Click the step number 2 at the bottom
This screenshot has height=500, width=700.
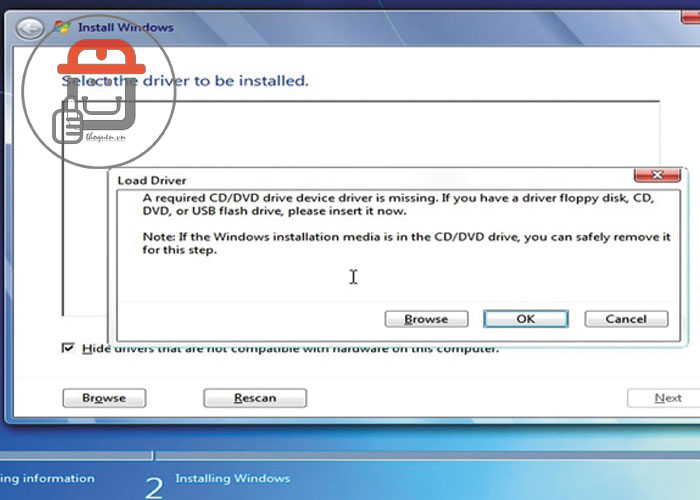point(154,488)
